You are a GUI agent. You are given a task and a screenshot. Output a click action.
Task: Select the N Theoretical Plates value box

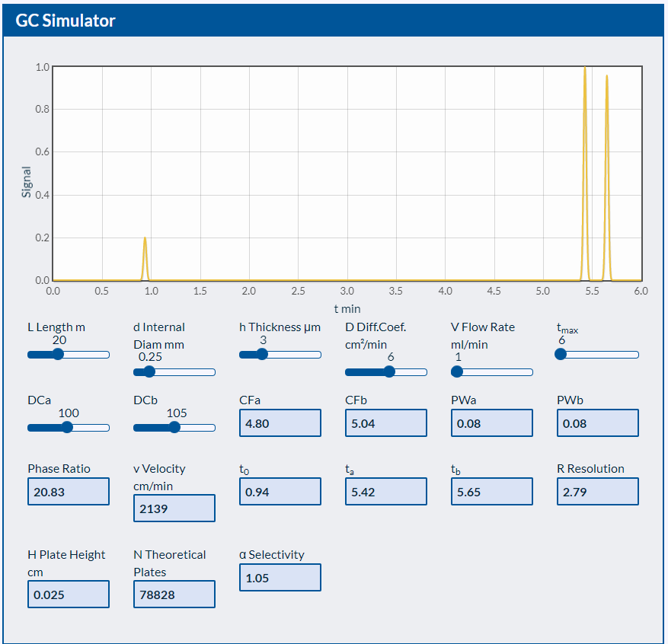coord(174,594)
